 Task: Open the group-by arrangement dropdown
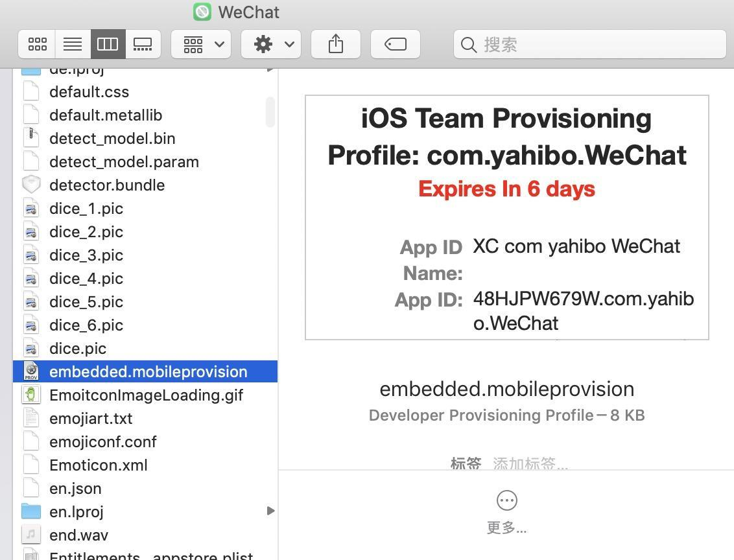pos(201,44)
